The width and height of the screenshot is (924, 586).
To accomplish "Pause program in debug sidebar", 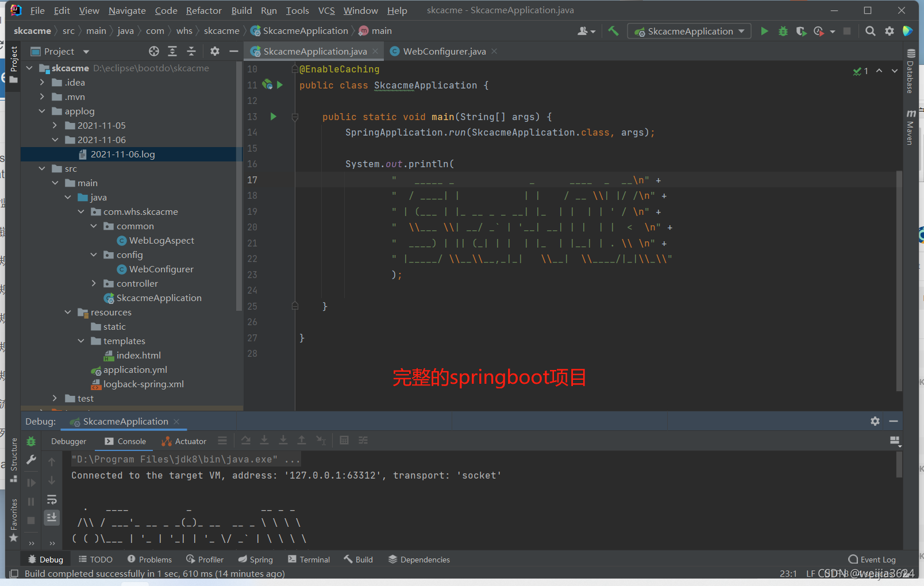I will pos(31,502).
